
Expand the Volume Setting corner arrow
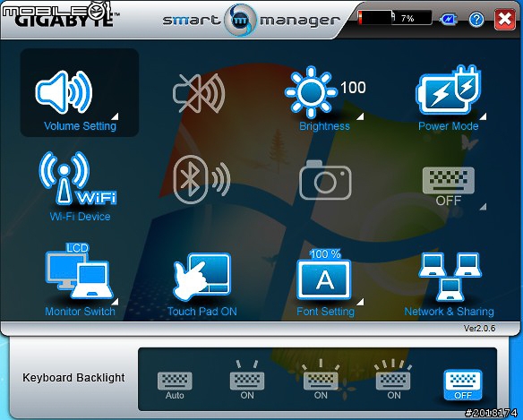(x=115, y=116)
